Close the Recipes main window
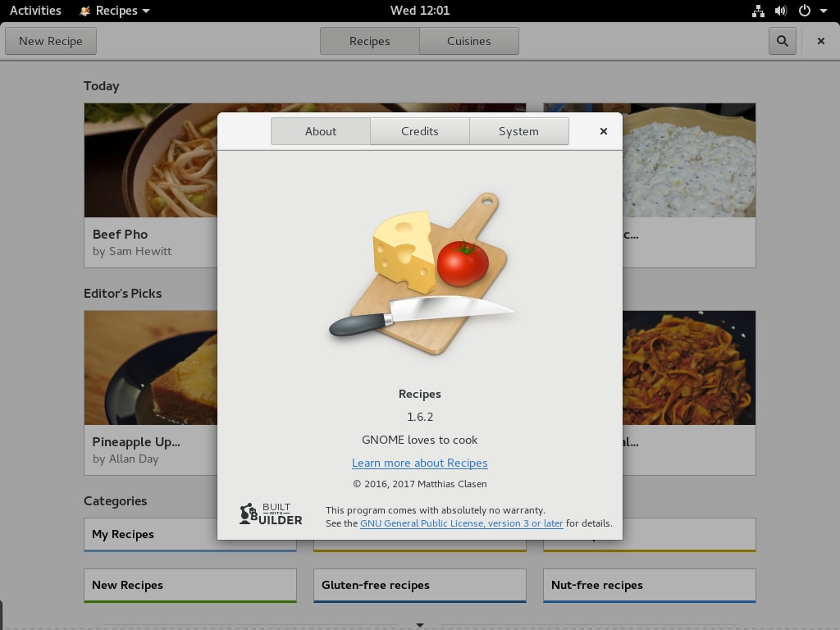This screenshot has width=840, height=630. [x=820, y=41]
